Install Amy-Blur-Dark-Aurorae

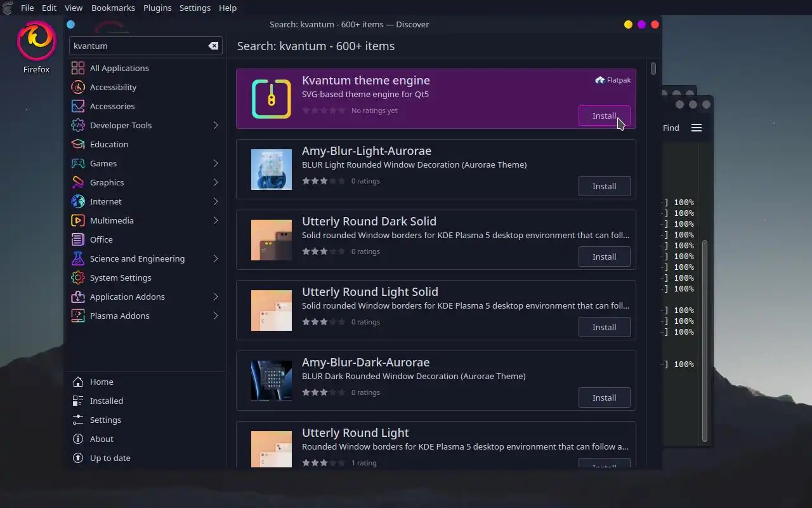tap(604, 398)
